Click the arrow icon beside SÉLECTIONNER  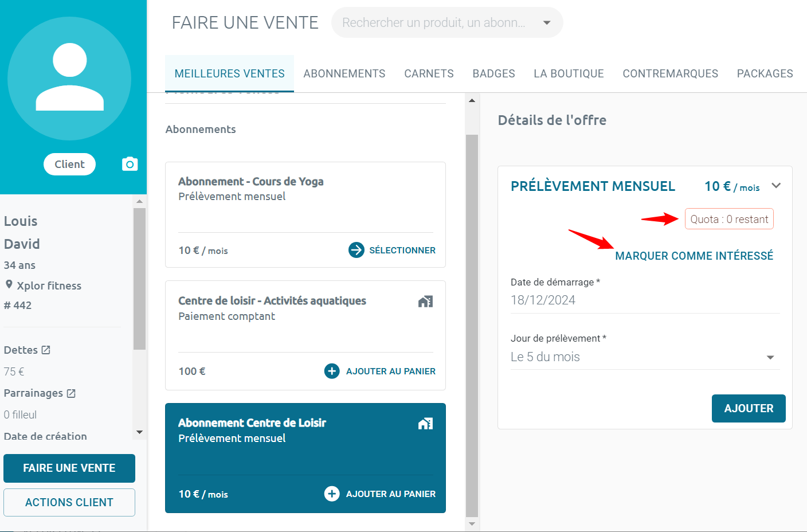356,250
